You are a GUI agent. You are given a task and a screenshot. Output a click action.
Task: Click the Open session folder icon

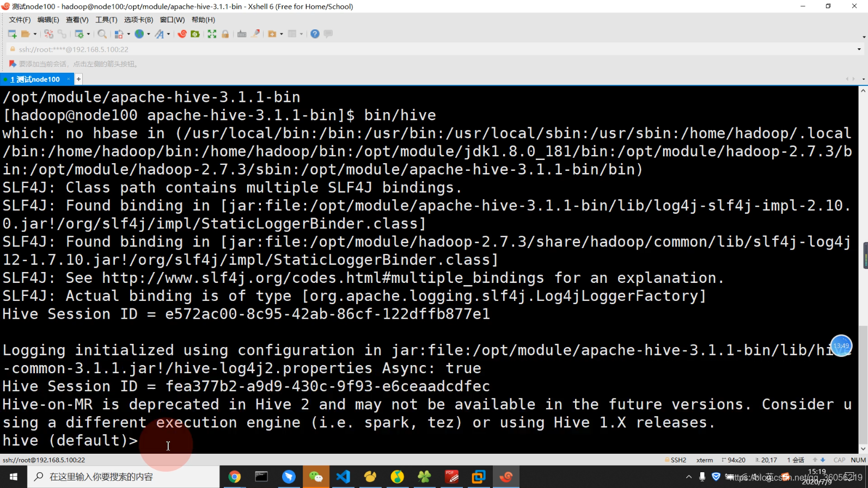(25, 34)
